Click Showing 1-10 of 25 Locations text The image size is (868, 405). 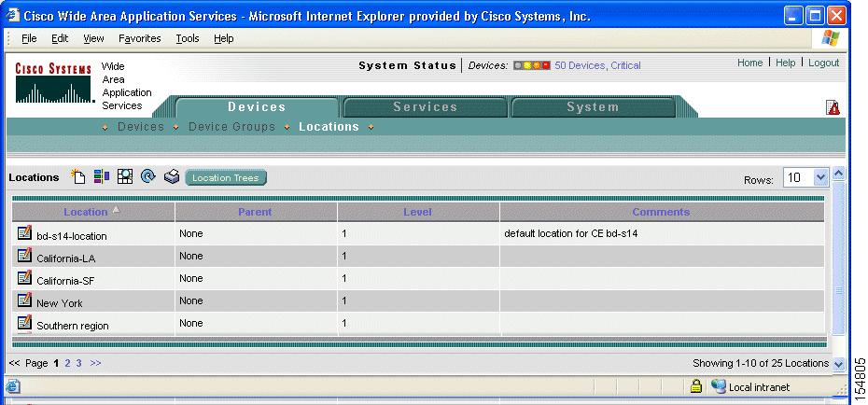coord(761,363)
